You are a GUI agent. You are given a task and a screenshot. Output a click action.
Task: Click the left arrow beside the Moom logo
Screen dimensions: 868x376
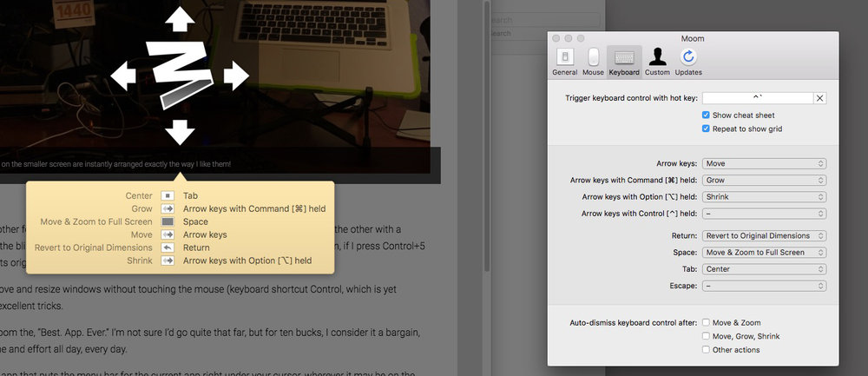[x=123, y=76]
